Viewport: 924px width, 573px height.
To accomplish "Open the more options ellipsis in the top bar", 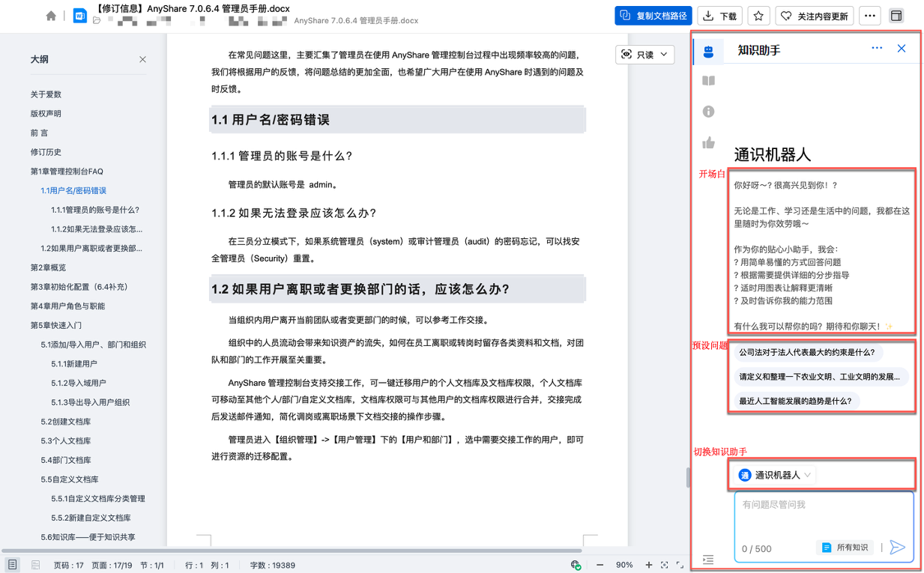I will (869, 16).
